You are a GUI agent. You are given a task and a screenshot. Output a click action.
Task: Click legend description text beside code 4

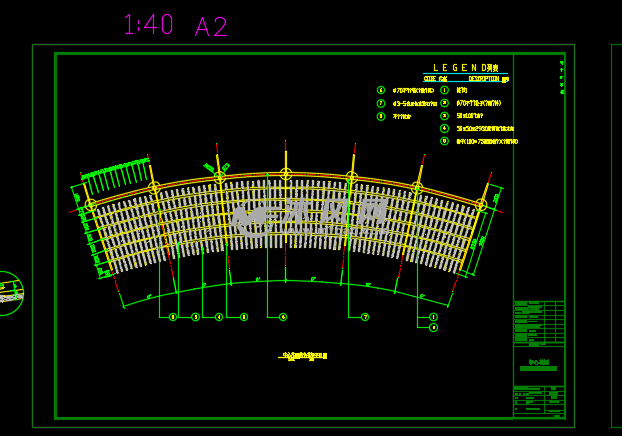(485, 129)
